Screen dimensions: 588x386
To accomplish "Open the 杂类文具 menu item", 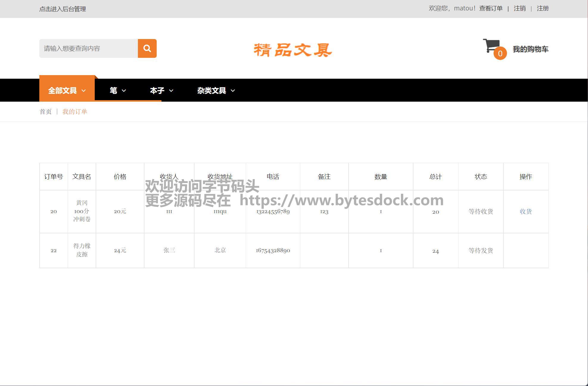I will pos(211,91).
